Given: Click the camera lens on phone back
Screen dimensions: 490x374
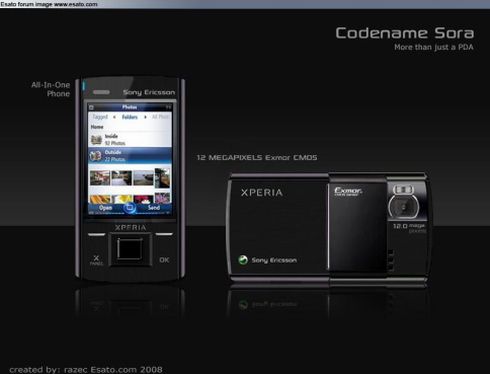Looking at the screenshot, I should (x=404, y=206).
